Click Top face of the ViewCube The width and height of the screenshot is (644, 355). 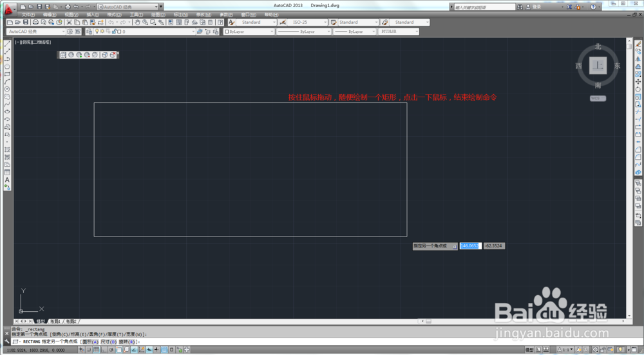[598, 66]
